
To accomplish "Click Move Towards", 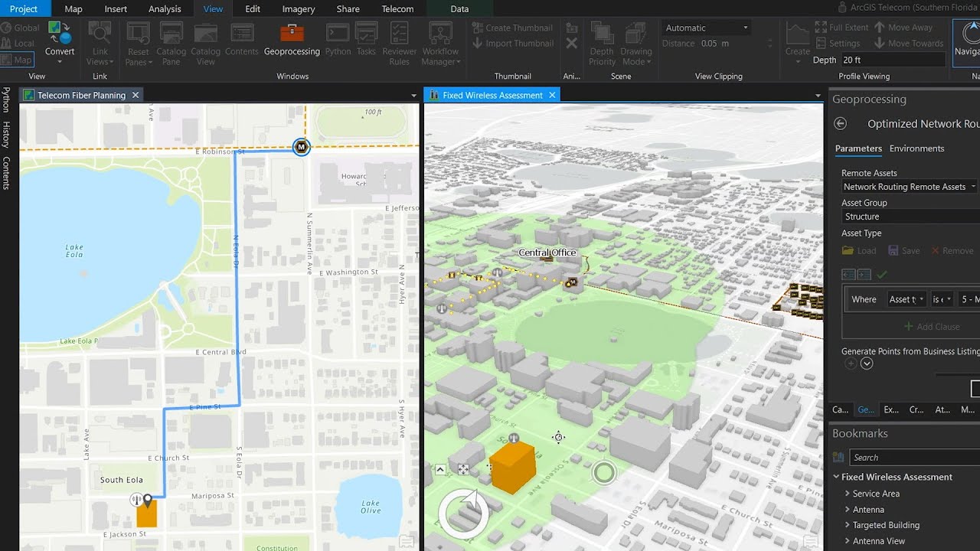I will tap(908, 44).
